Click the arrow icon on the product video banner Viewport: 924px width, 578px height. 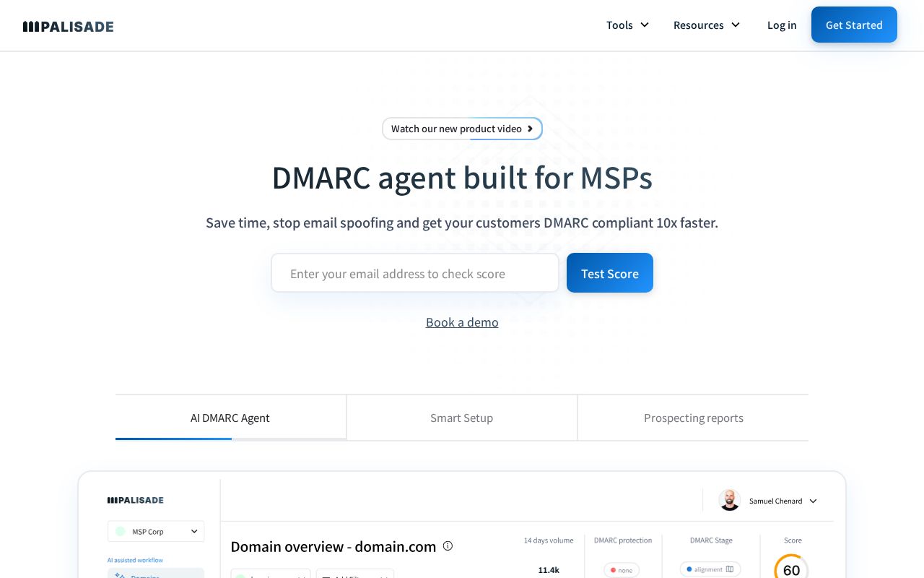[x=530, y=129]
